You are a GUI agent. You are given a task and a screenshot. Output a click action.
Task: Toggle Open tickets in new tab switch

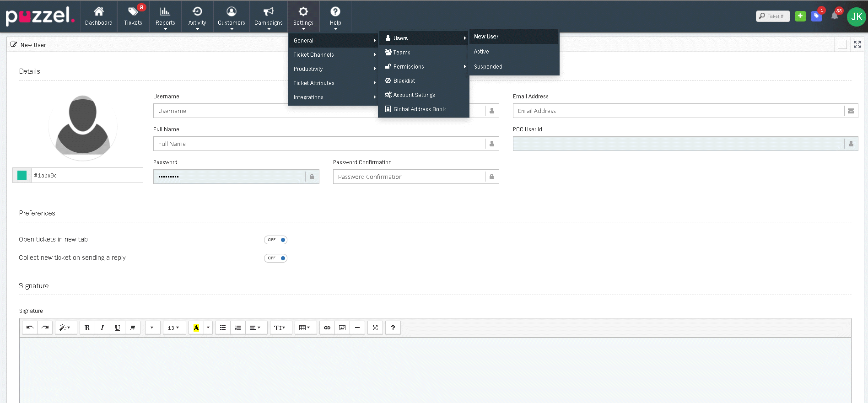coord(275,240)
